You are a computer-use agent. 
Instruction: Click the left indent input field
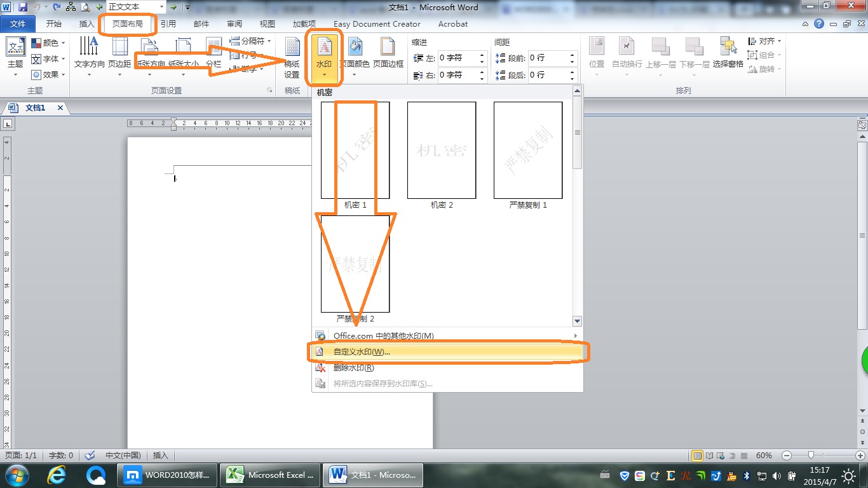coord(457,58)
